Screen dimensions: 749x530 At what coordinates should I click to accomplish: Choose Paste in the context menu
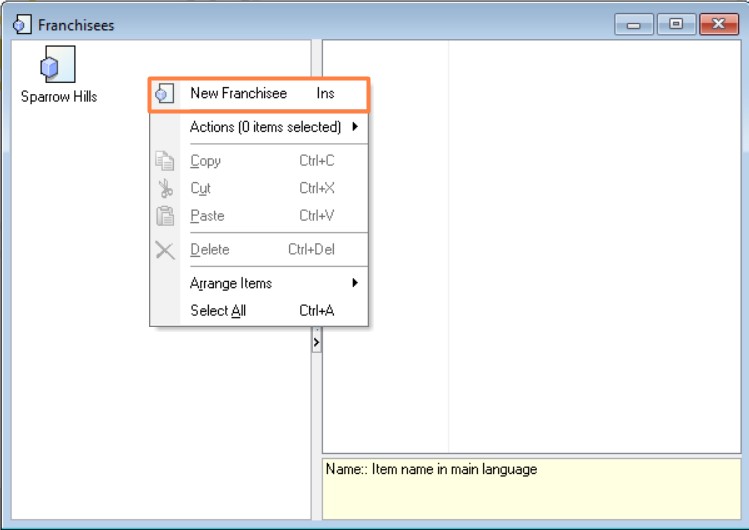click(x=259, y=216)
